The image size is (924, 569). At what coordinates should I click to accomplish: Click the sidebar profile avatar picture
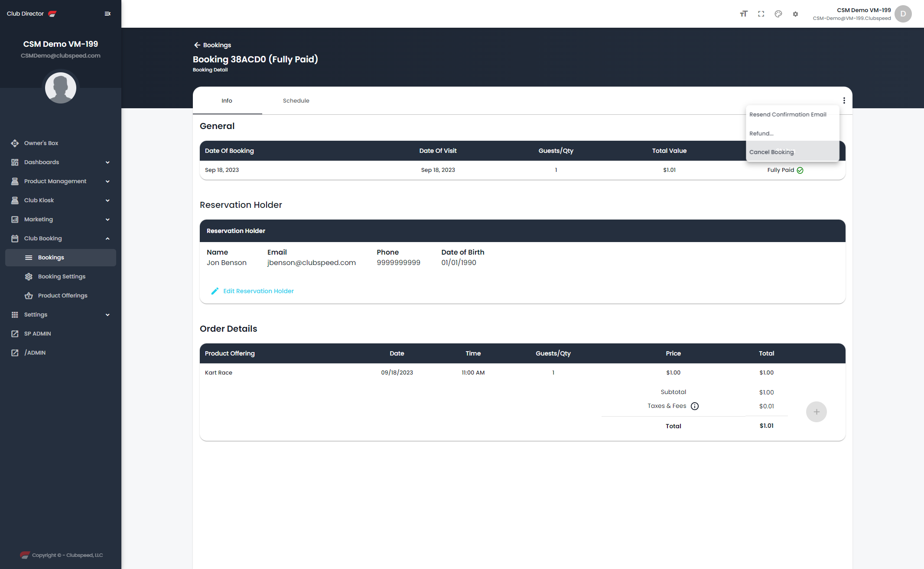[x=61, y=88]
